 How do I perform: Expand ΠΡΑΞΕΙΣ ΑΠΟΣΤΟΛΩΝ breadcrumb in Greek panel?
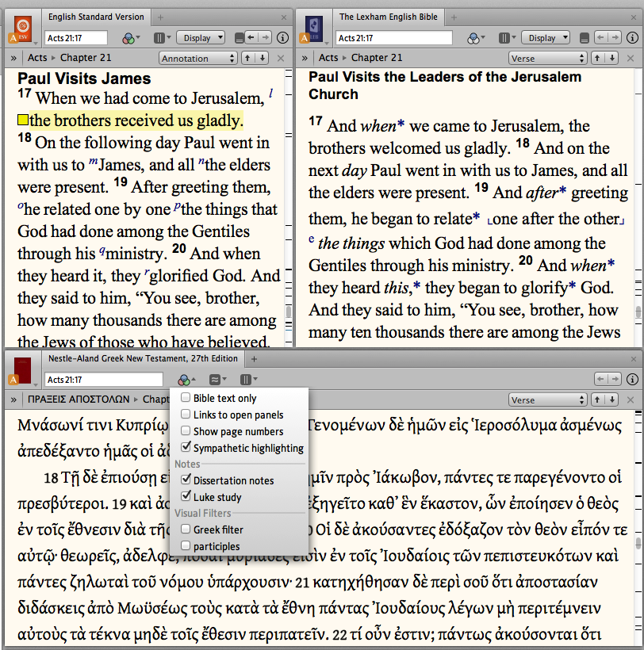point(79,400)
